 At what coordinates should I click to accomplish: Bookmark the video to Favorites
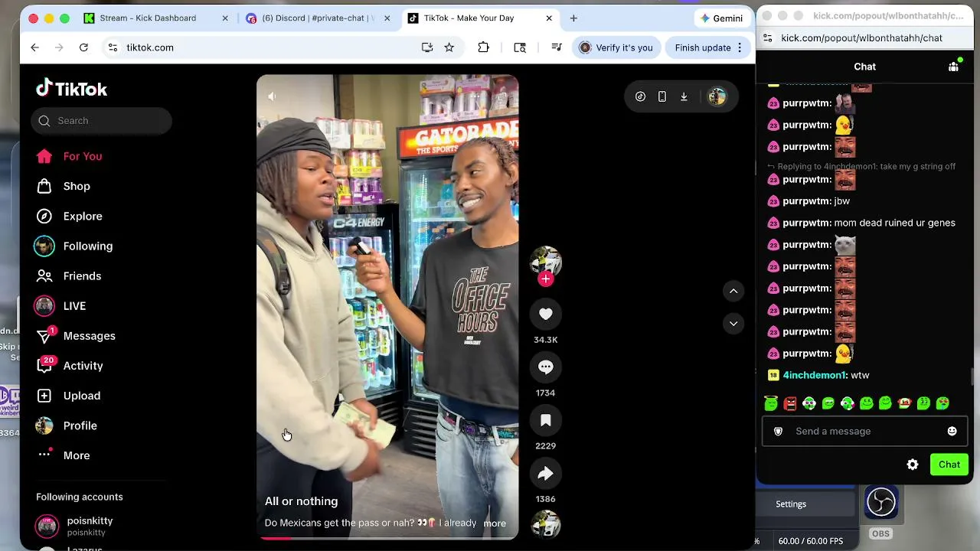[x=545, y=420]
